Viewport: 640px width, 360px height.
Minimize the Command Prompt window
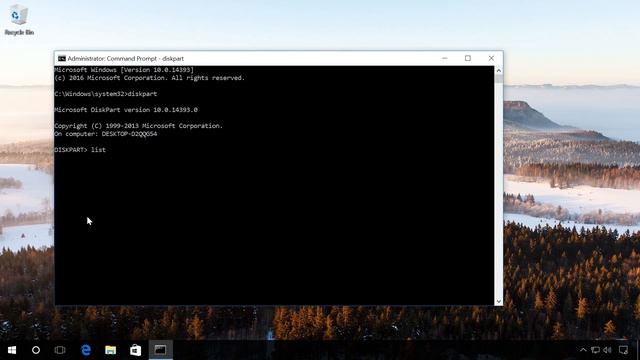tap(445, 58)
